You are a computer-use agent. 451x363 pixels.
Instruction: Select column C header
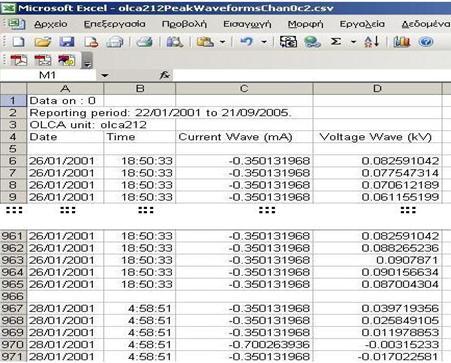click(244, 89)
